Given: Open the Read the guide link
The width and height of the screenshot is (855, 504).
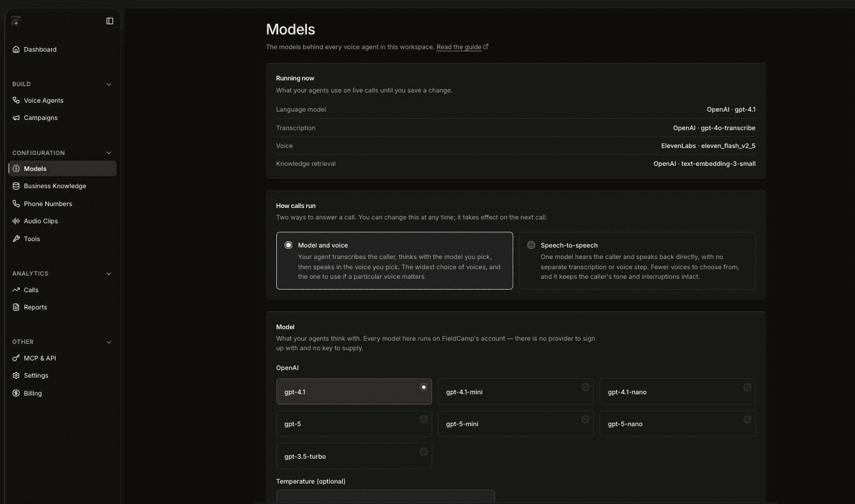Looking at the screenshot, I should pos(459,47).
